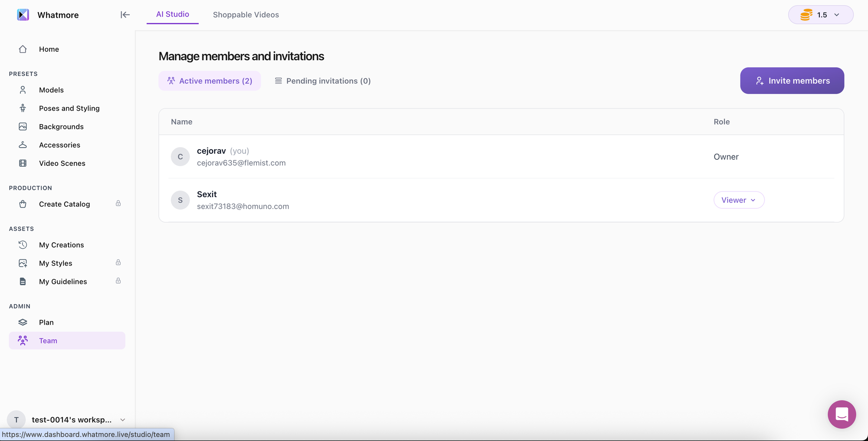Open Models in the presets section
Screen dimensions: 868x441
[x=51, y=90]
